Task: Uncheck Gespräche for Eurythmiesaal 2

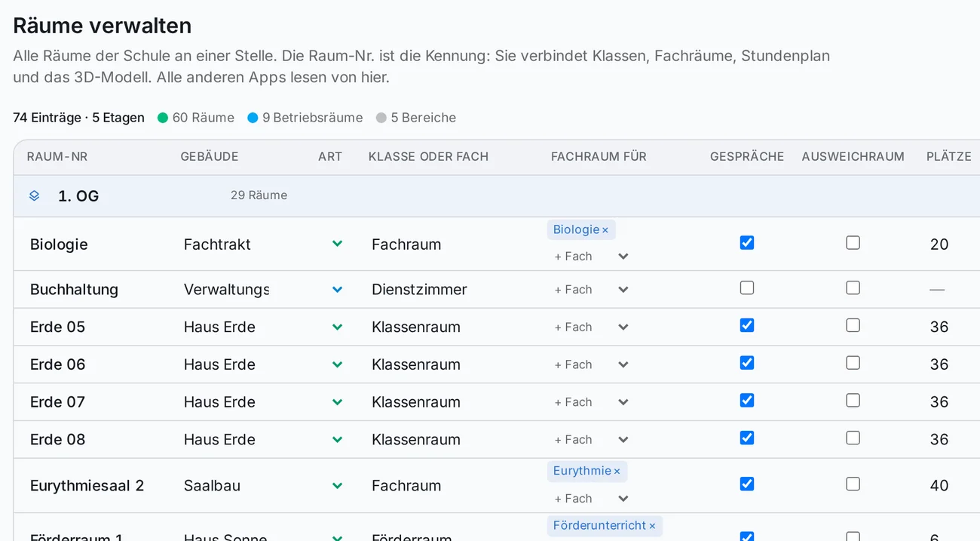Action: [x=747, y=484]
